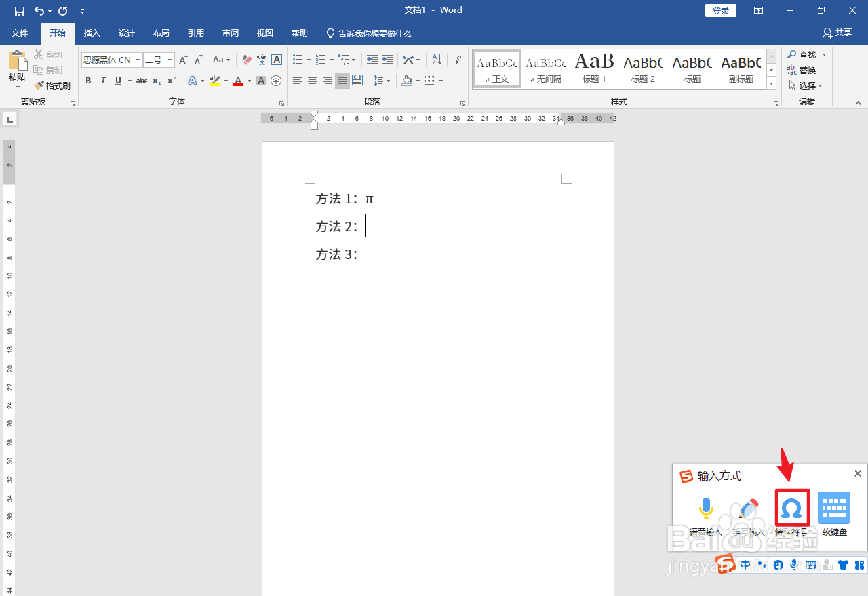The width and height of the screenshot is (868, 596).
Task: Click the keyboard icon in Sogou IME bar
Action: point(811,564)
